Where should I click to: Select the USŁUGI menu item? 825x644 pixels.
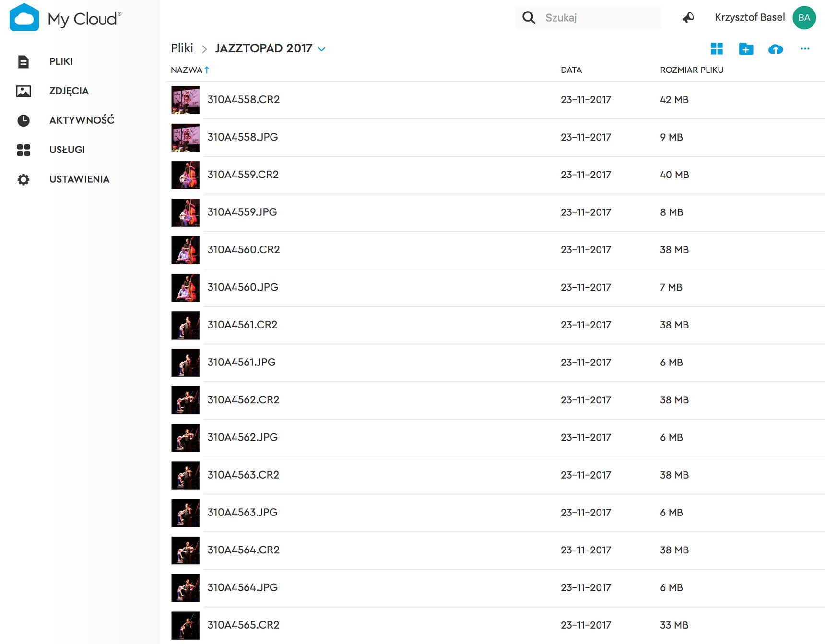coord(67,150)
